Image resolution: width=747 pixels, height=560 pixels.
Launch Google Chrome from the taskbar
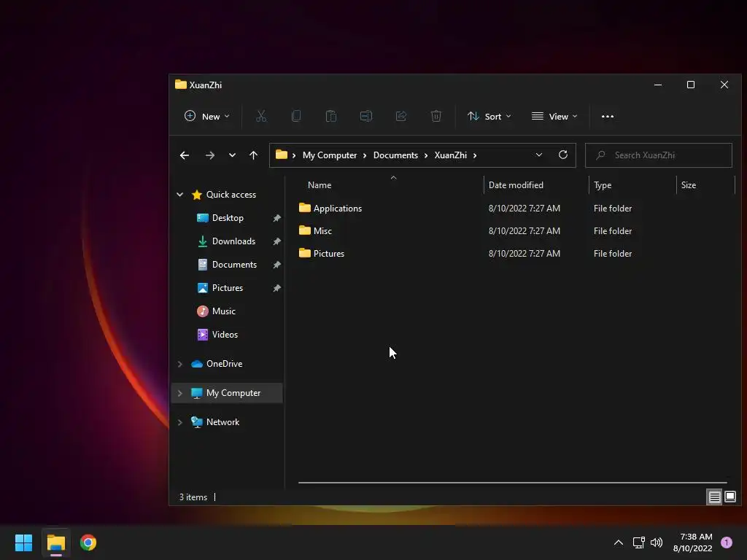click(88, 542)
